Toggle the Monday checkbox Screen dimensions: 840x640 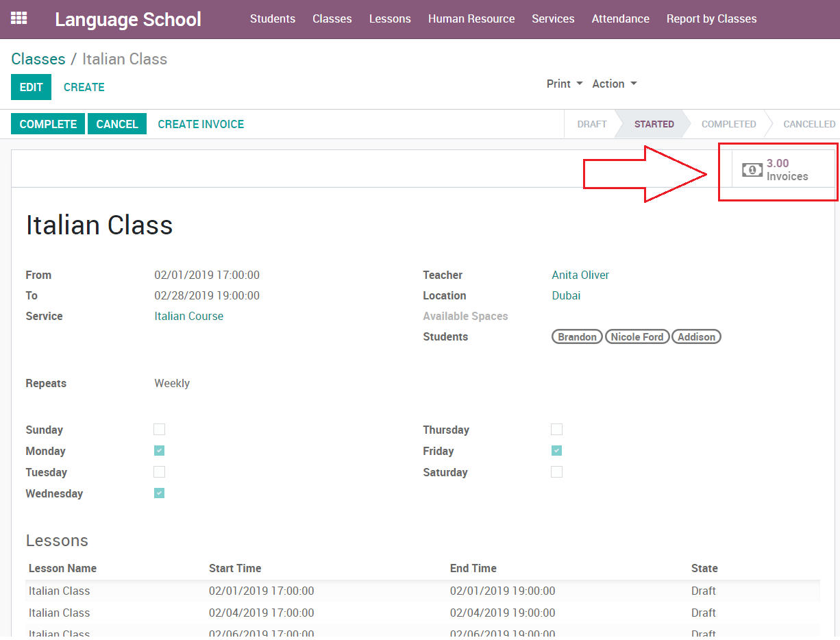160,451
